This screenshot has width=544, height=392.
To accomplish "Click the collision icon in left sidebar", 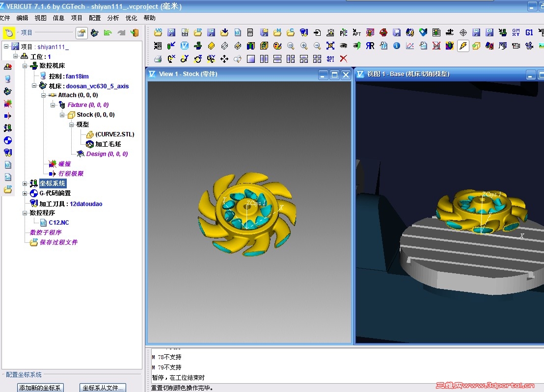I will pos(8,104).
